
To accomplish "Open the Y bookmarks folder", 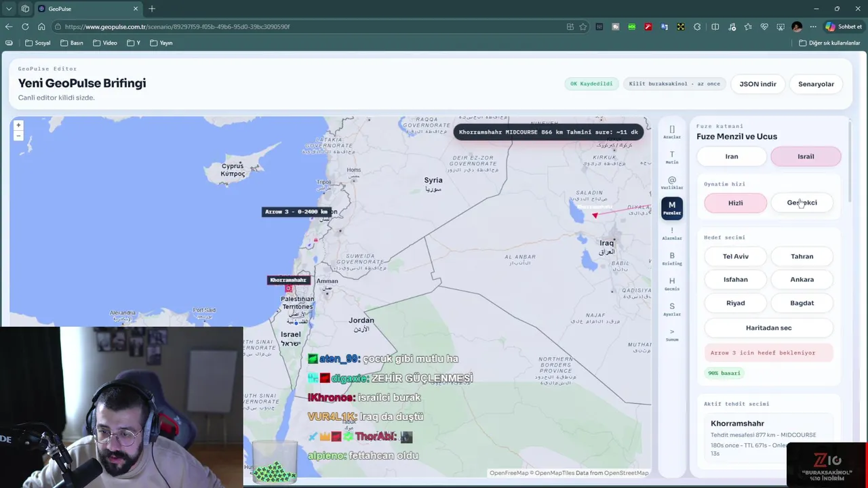I will coord(133,43).
